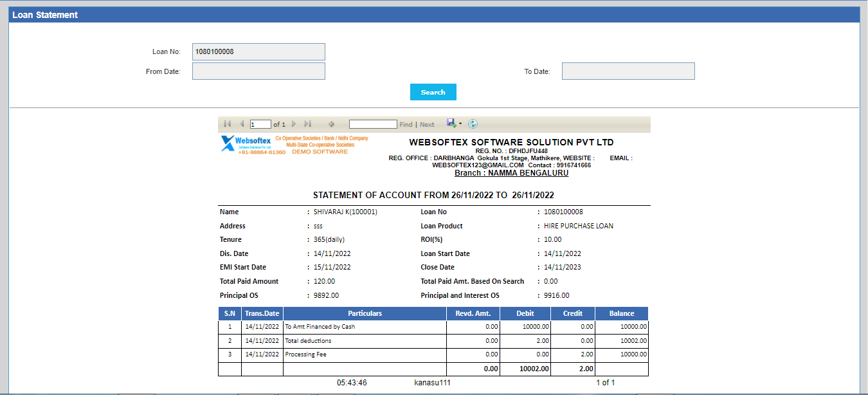Click the 10002.00 debit total
The width and height of the screenshot is (868, 395).
click(x=534, y=369)
